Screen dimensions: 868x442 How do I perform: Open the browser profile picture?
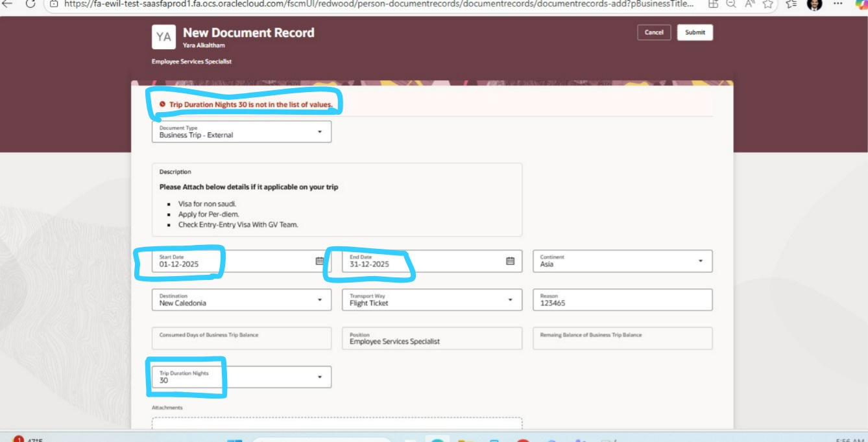[x=814, y=4]
